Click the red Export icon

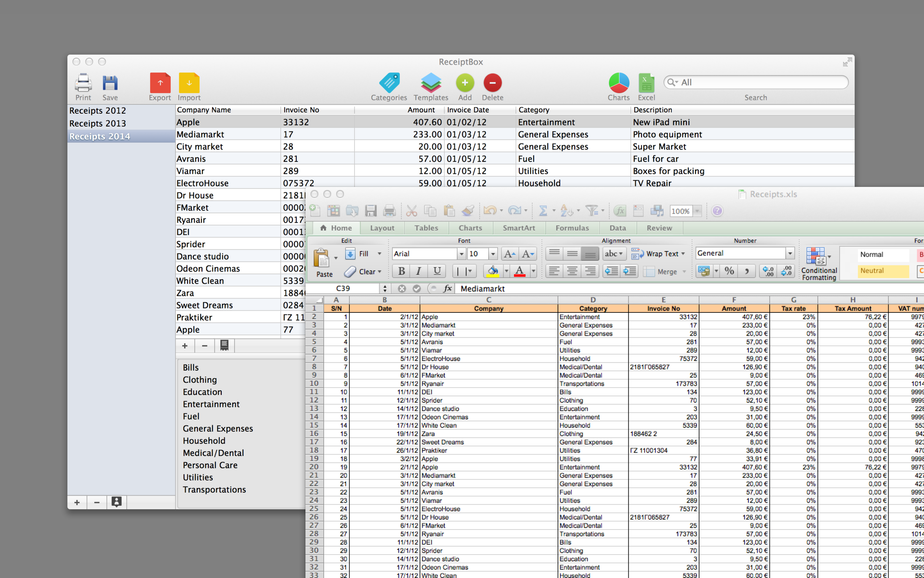point(160,82)
